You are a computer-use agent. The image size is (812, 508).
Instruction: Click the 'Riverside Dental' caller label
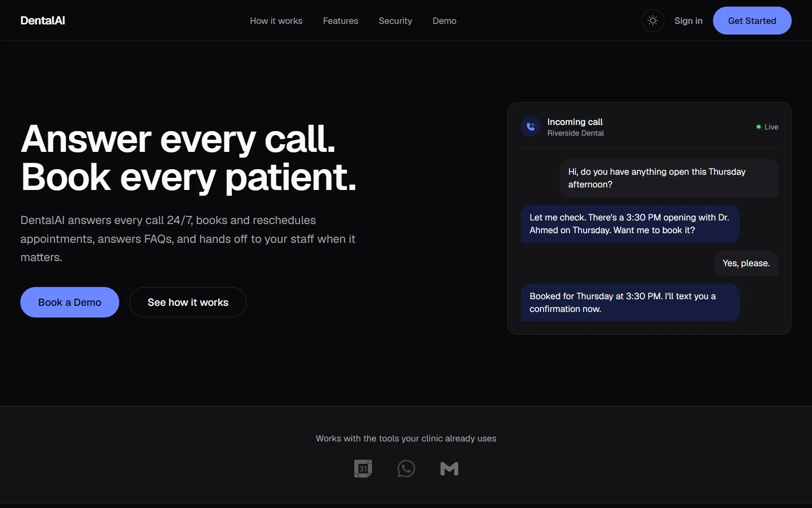tap(576, 133)
